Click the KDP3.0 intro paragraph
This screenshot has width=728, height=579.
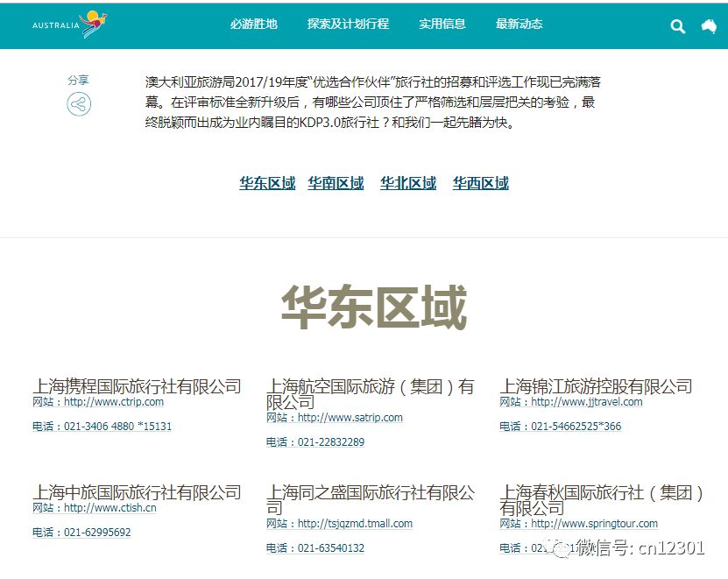pos(373,102)
